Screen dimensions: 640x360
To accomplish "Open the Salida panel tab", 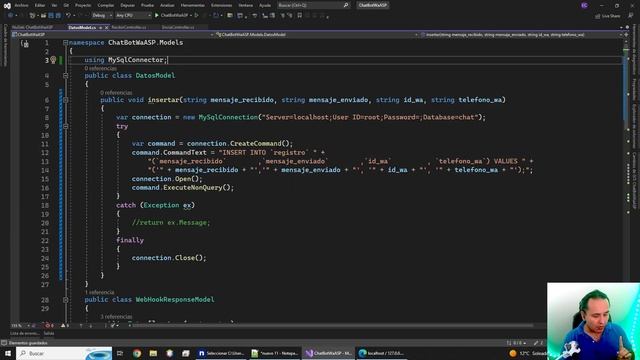I will point(49,333).
